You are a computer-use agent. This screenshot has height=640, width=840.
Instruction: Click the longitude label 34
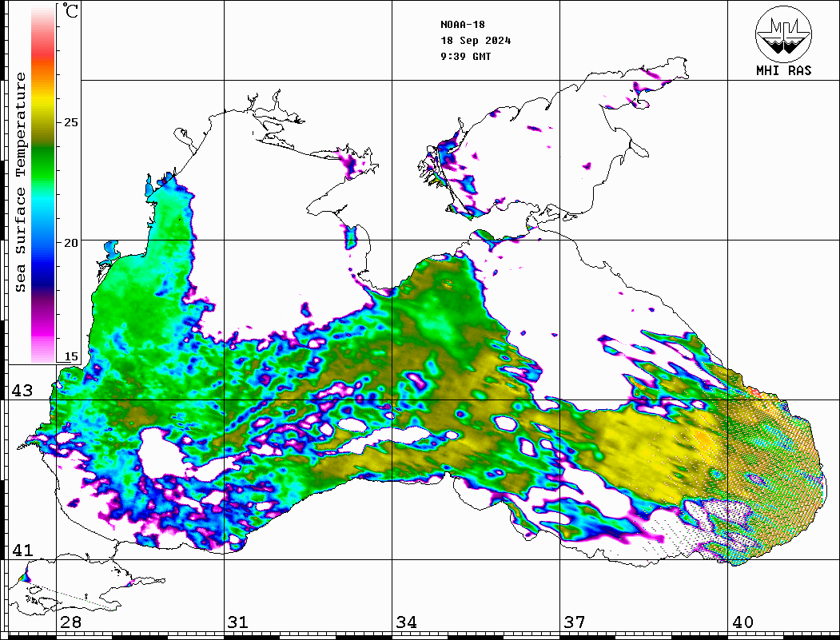406,622
